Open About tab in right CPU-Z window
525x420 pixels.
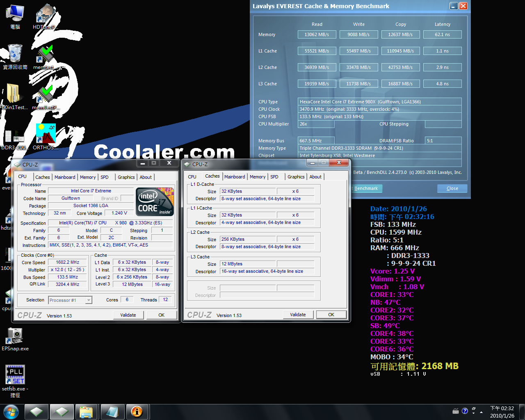pyautogui.click(x=315, y=177)
